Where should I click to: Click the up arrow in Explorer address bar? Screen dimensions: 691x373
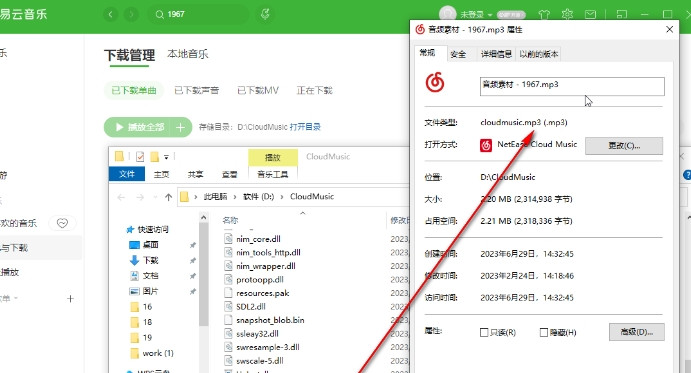click(168, 197)
